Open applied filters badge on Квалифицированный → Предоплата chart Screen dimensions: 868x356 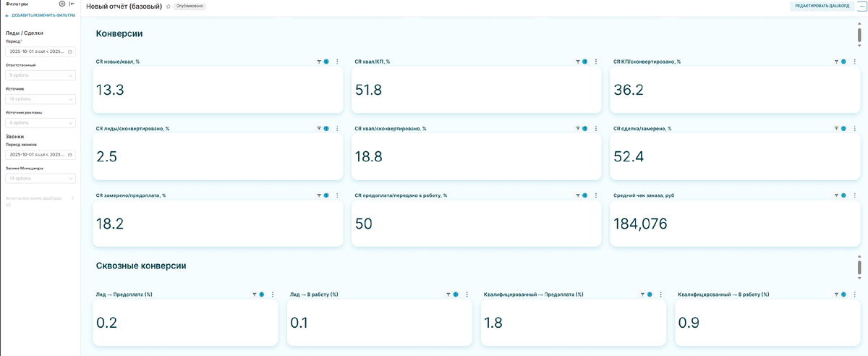pyautogui.click(x=650, y=294)
